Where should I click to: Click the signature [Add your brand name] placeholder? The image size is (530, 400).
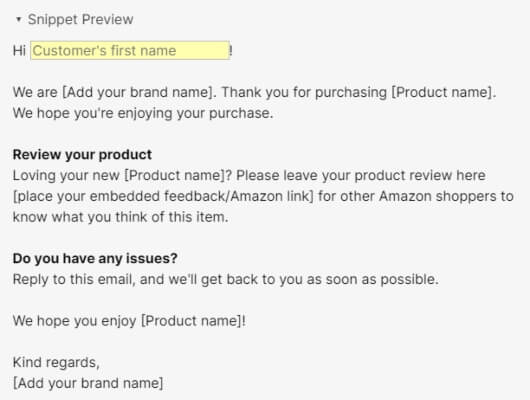88,383
